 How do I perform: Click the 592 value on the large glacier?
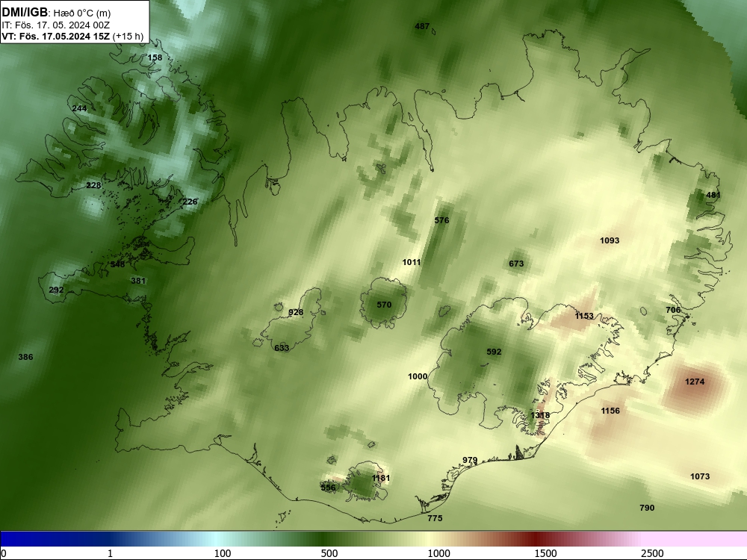pos(494,352)
